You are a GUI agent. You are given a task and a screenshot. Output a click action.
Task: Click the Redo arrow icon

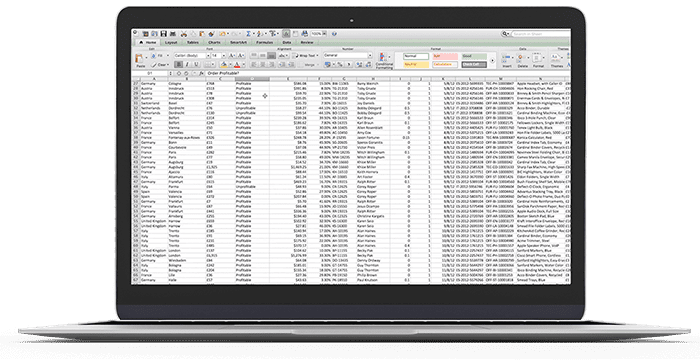point(235,34)
